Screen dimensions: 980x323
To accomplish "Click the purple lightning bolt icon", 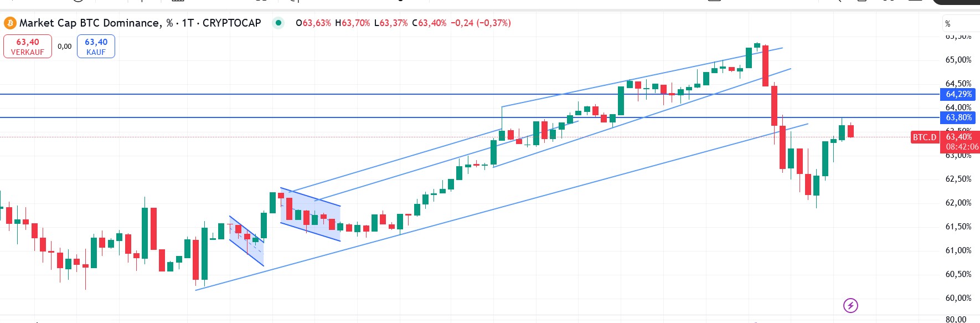I will [x=850, y=305].
